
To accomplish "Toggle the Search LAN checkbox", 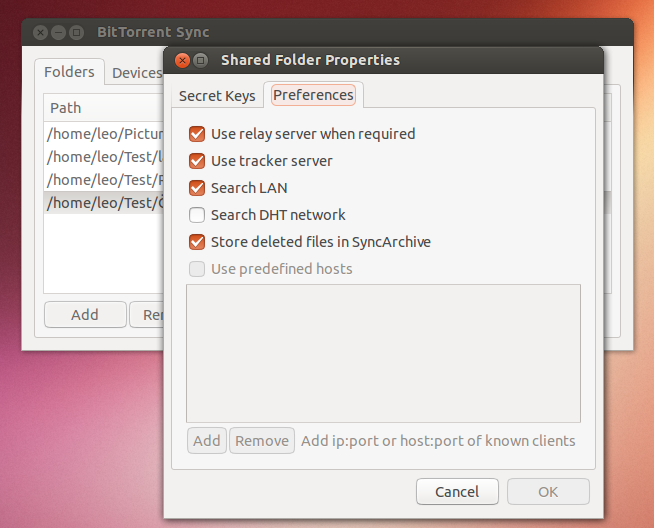I will click(197, 188).
